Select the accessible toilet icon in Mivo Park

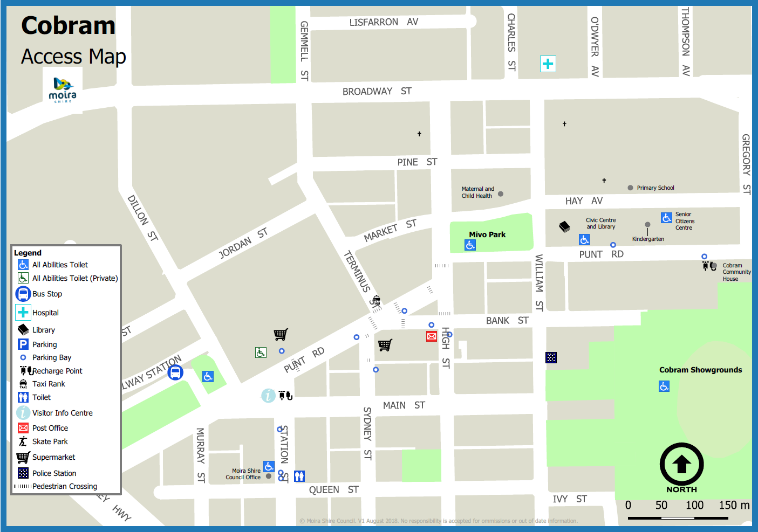[470, 245]
